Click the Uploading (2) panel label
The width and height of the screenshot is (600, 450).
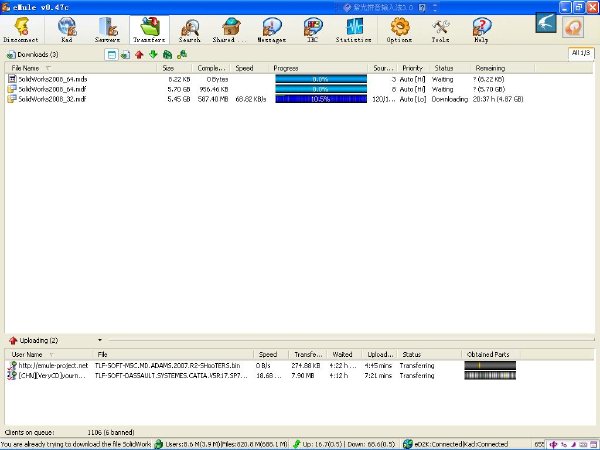39,340
